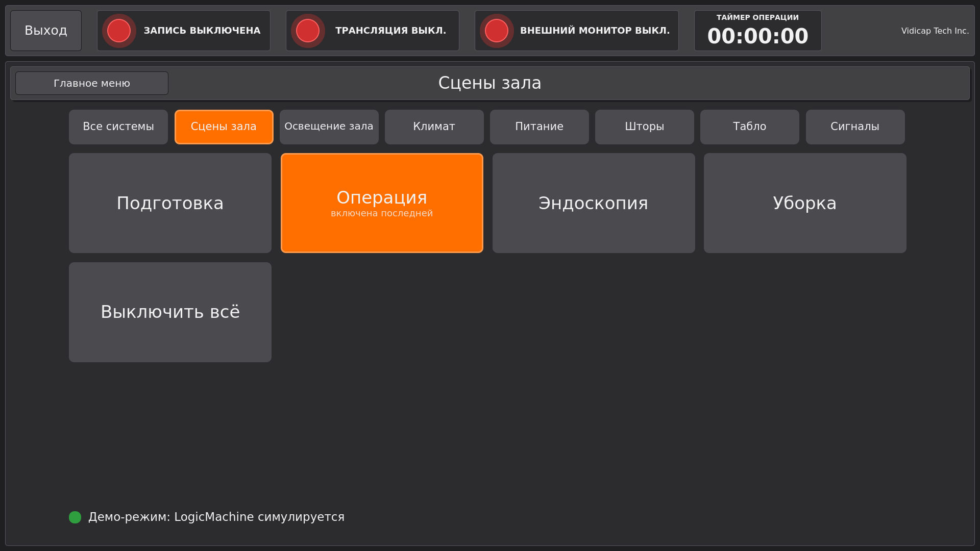The height and width of the screenshot is (551, 980).
Task: Activate the Эндоскопия scene
Action: click(x=594, y=203)
